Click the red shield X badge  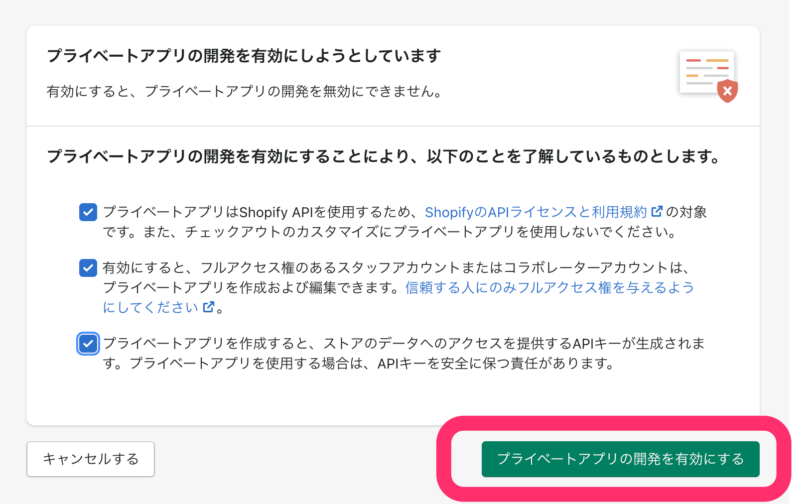[x=727, y=91]
